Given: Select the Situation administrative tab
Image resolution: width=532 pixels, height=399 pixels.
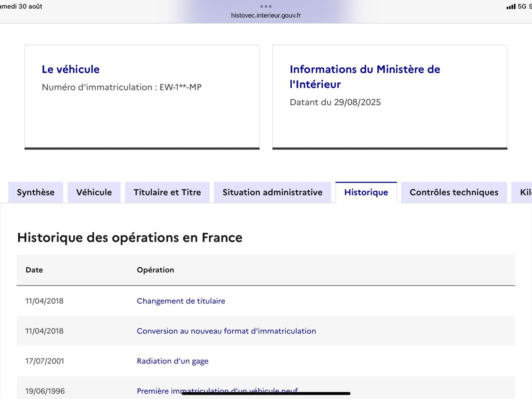Looking at the screenshot, I should pyautogui.click(x=272, y=192).
